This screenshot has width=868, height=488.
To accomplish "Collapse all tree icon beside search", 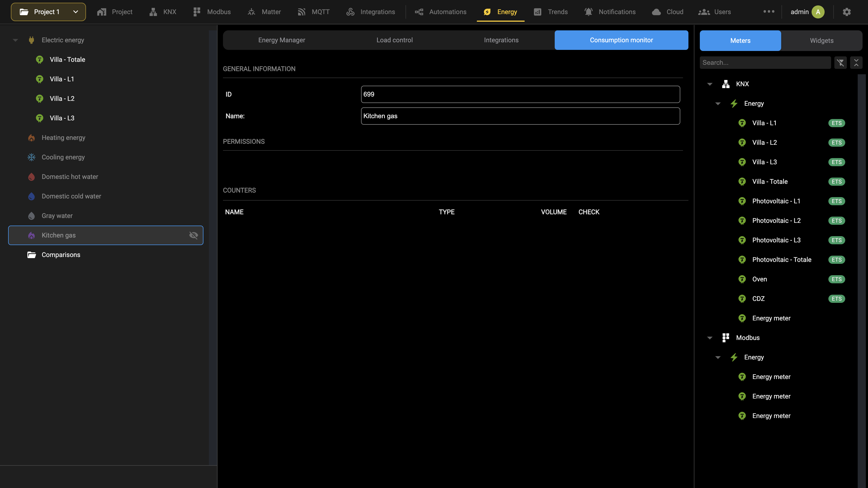I will tap(856, 63).
